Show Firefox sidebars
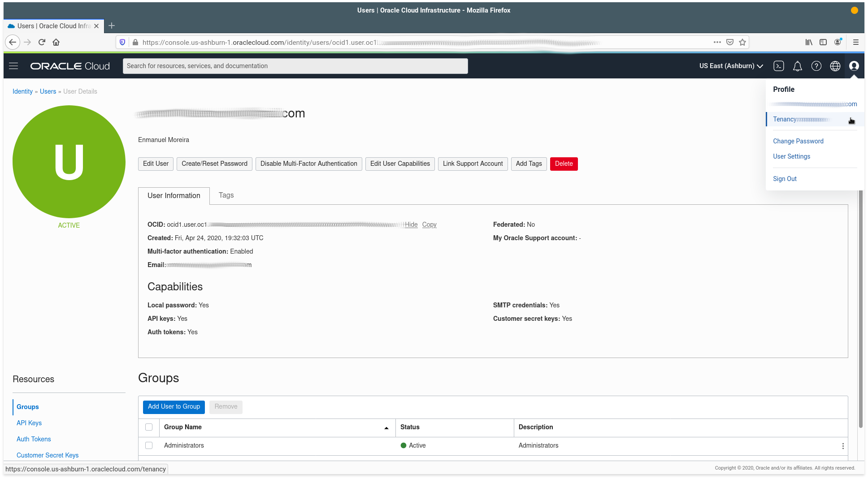Viewport: 868px width, 479px height. point(823,42)
